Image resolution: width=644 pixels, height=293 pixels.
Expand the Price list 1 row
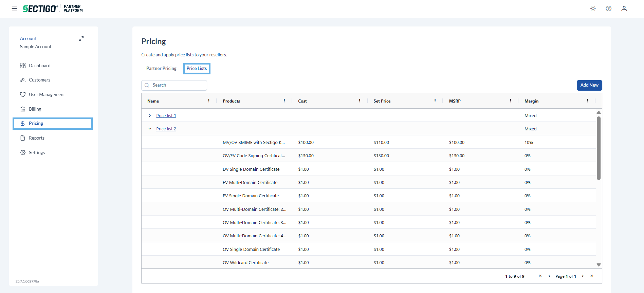[150, 116]
